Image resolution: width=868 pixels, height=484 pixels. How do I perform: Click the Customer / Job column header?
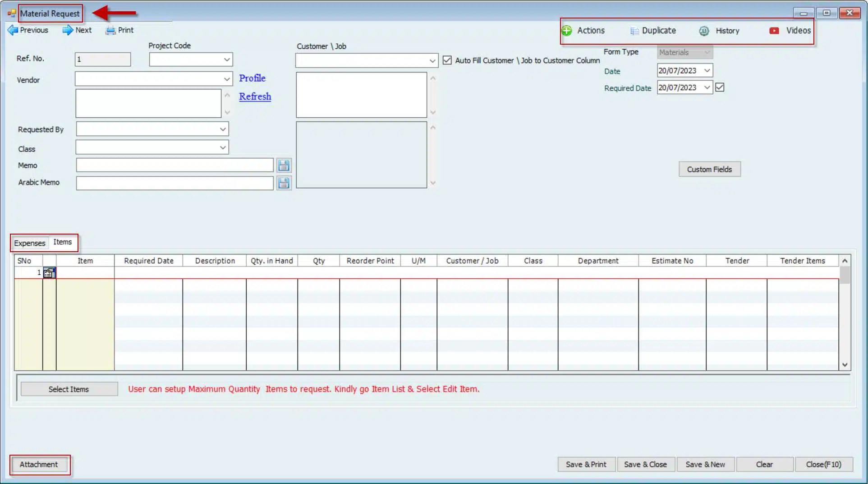click(472, 261)
